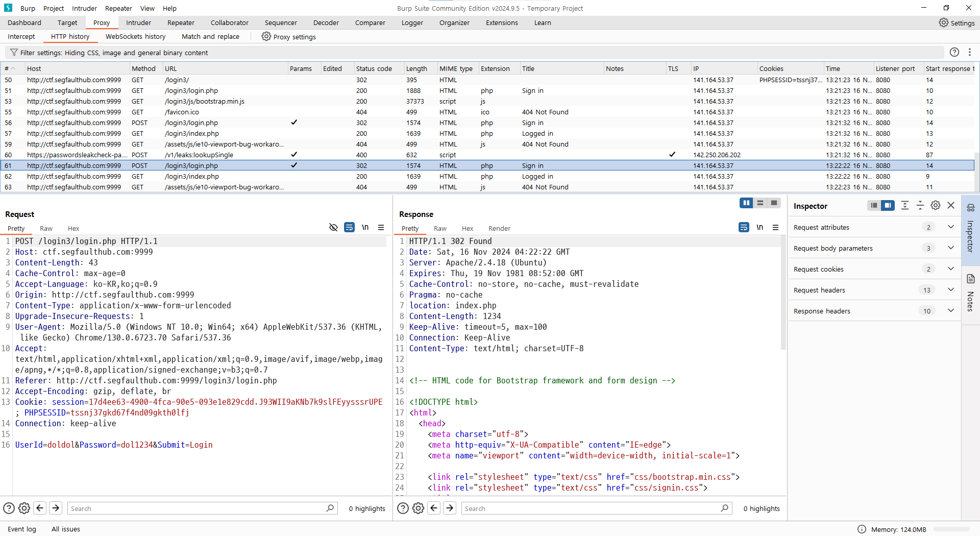Click the Response pane vertical scrollbar
This screenshot has height=536, width=980.
coord(783,294)
